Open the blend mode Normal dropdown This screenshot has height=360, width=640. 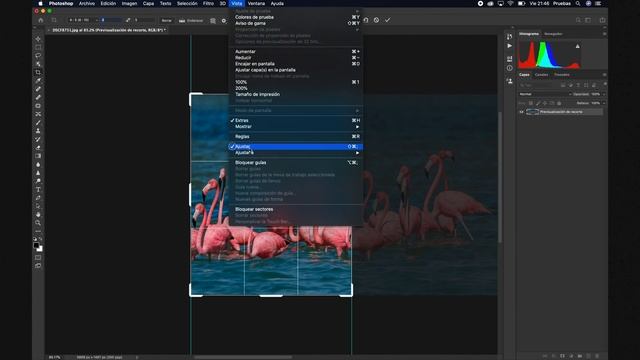pyautogui.click(x=545, y=94)
